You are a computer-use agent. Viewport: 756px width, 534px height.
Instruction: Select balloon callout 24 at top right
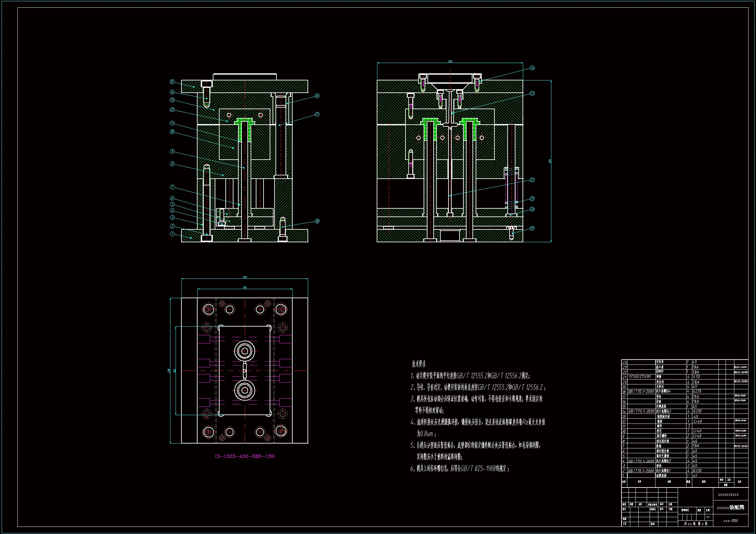pyautogui.click(x=532, y=68)
